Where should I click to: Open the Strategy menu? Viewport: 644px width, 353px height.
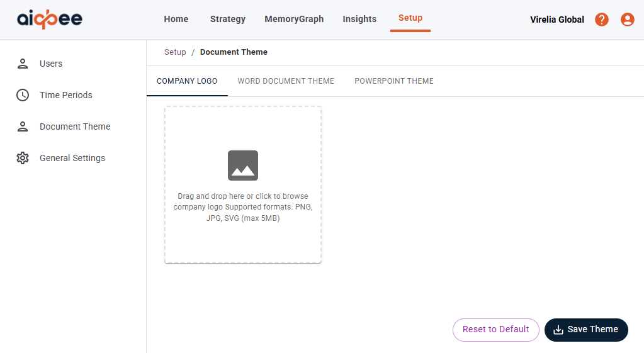tap(228, 19)
